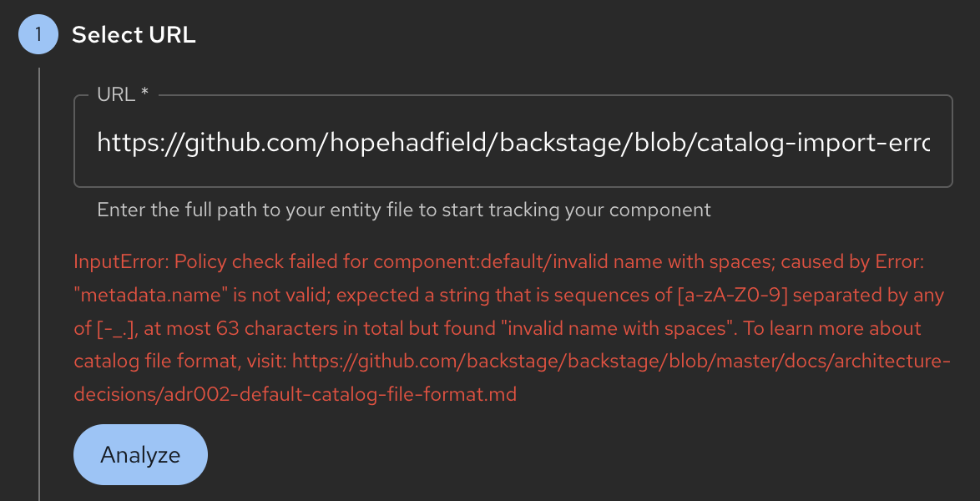Focus the URL input field
The height and width of the screenshot is (501, 980).
point(513,143)
